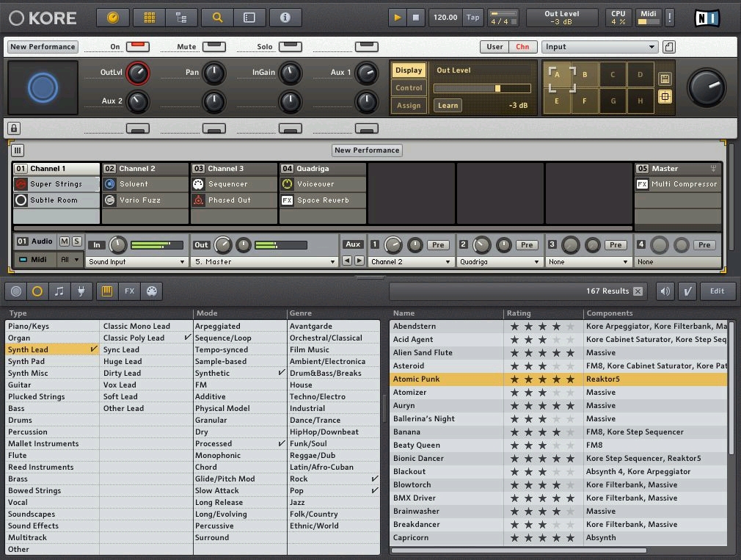
Task: Switch to the User tab
Action: (494, 47)
